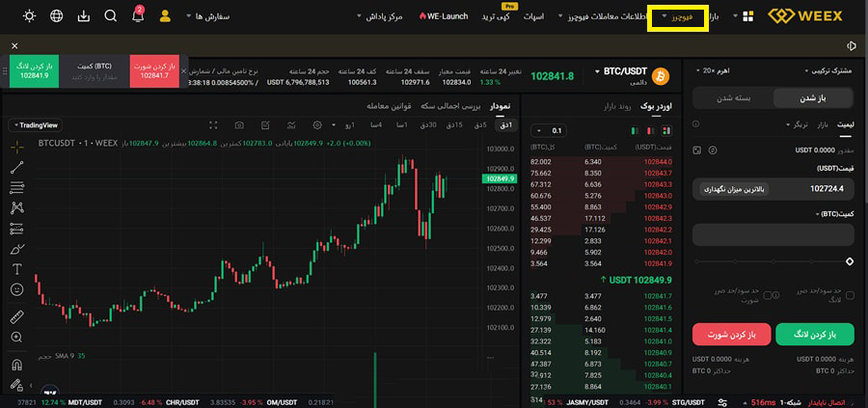Click the quantity percentage slider track
The image size is (868, 408).
point(773,261)
